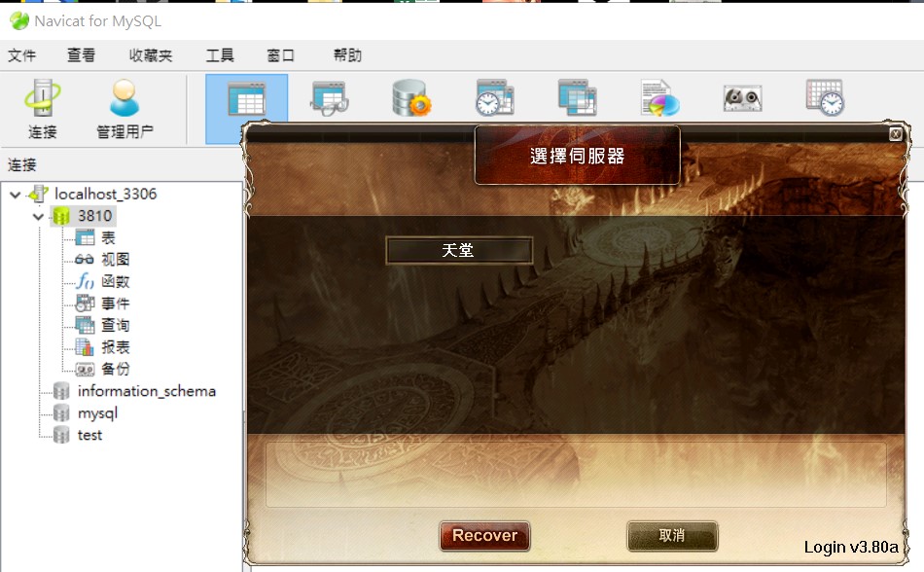This screenshot has width=924, height=572.
Task: Collapse the 3810 database node
Action: pyautogui.click(x=38, y=216)
